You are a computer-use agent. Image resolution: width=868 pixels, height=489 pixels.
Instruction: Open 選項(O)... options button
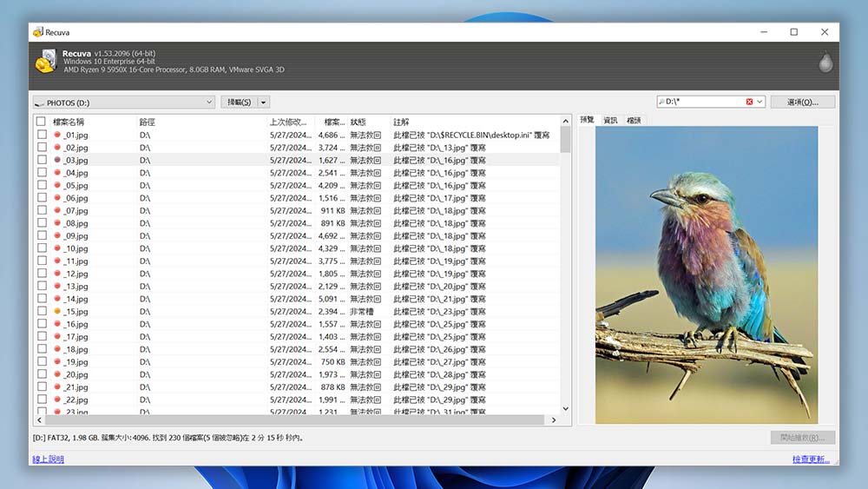[803, 102]
